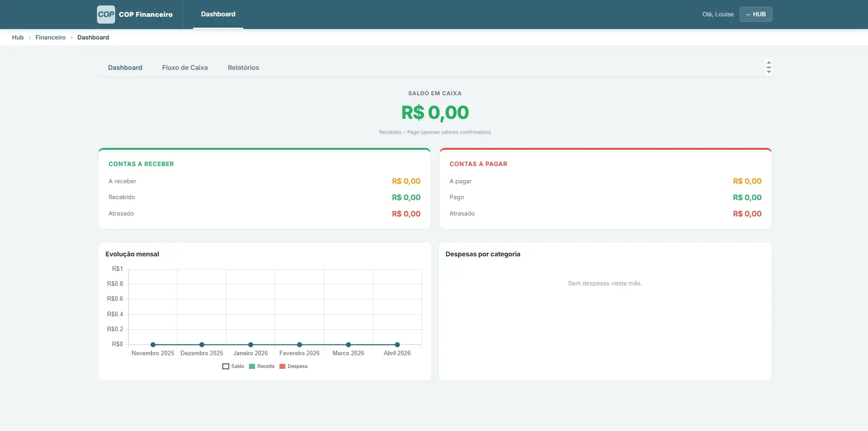
Task: Click the Fevereiro 2026 chart data point
Action: tap(300, 345)
